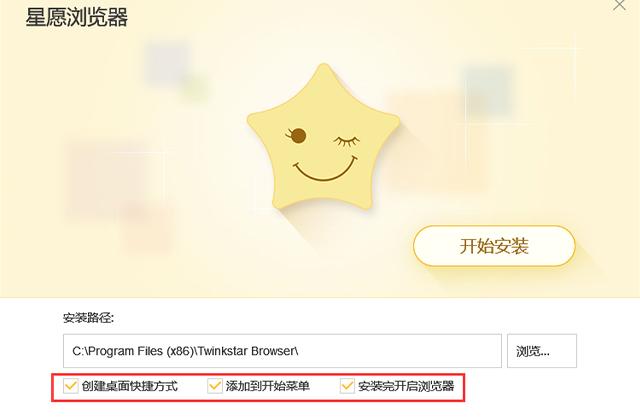Click the star mascot's smiling mouth
Viewport: 640px width, 420px height.
click(x=325, y=169)
